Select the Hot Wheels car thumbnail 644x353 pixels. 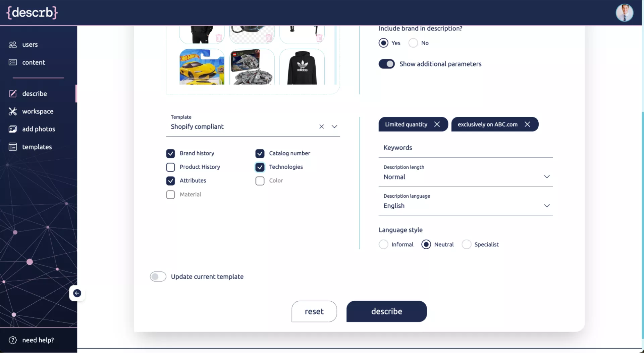(202, 67)
